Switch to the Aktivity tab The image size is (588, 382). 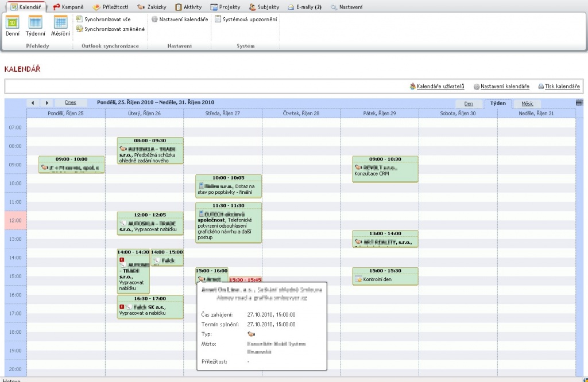(x=188, y=7)
